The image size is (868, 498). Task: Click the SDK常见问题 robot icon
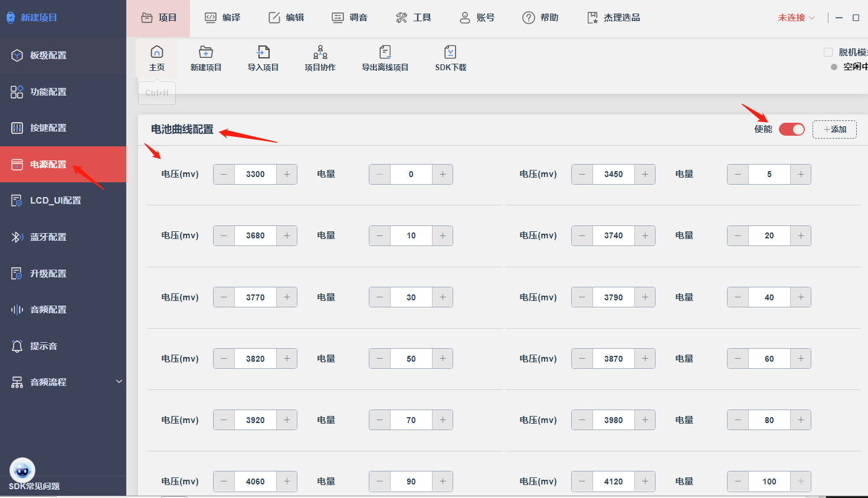click(x=22, y=470)
